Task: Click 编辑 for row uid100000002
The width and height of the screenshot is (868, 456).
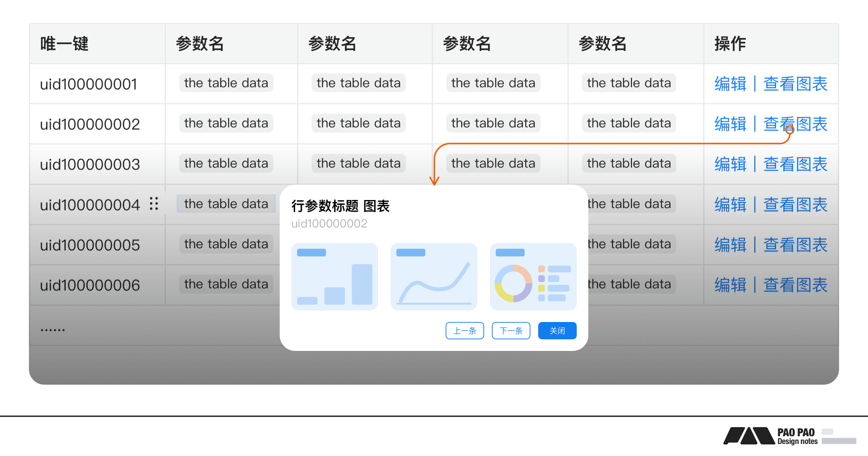Action: click(730, 124)
